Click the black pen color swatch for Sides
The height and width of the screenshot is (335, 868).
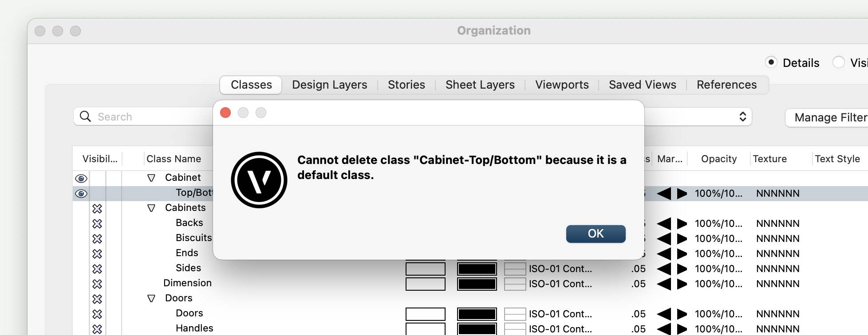(477, 269)
